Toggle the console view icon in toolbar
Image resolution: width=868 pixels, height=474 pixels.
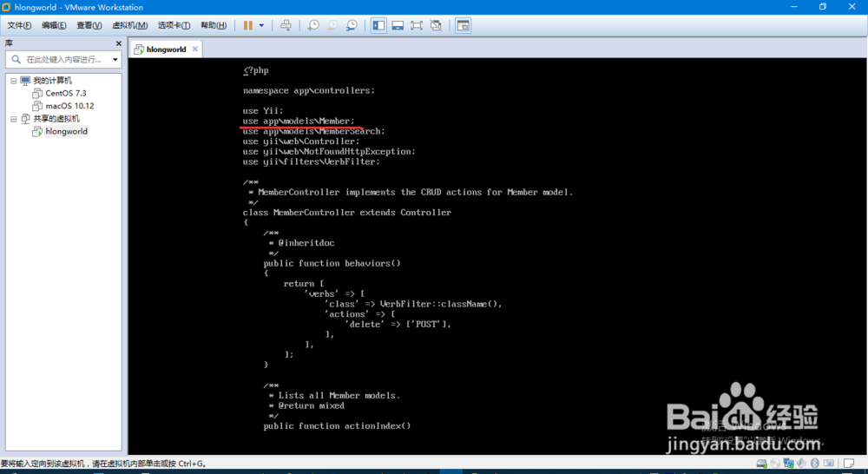[464, 25]
